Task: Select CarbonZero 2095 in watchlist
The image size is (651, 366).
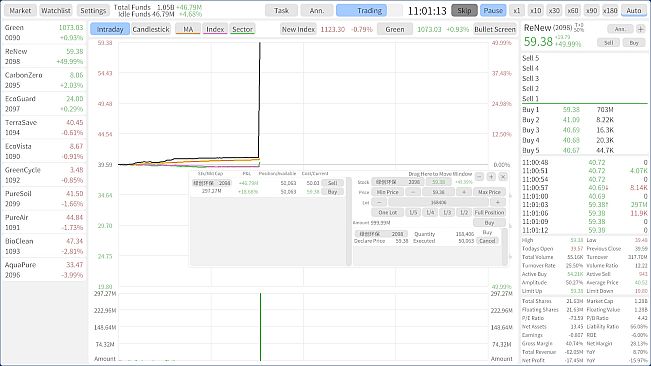Action: (x=44, y=80)
